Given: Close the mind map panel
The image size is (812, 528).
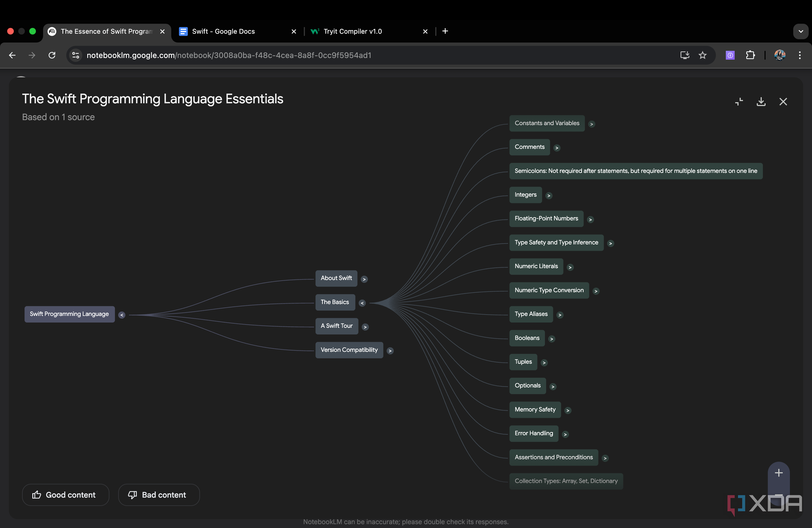Looking at the screenshot, I should click(x=783, y=101).
